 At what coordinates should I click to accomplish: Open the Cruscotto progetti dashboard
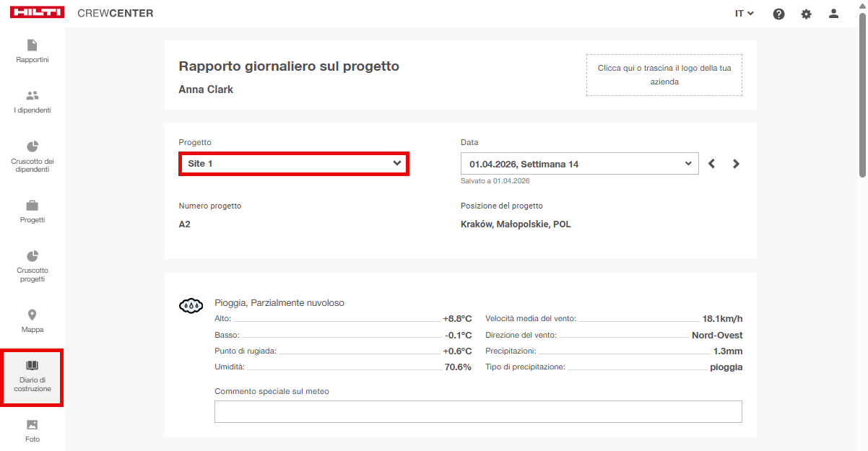coord(32,266)
